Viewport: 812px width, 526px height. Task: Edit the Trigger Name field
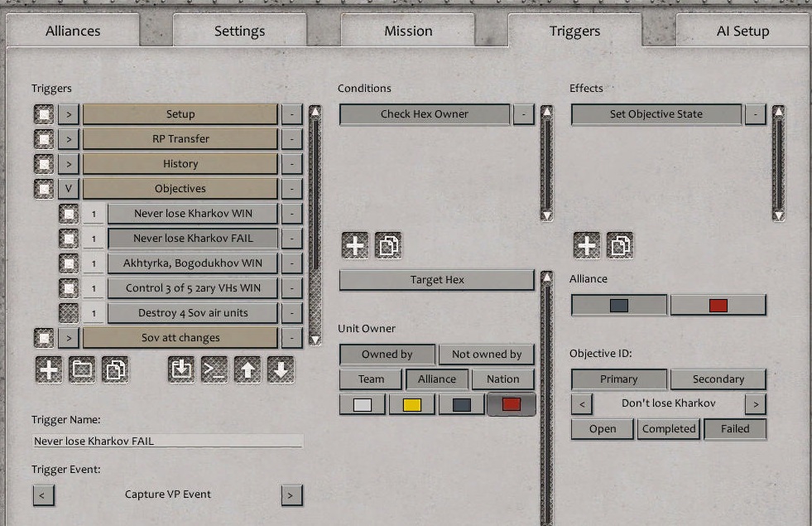168,441
